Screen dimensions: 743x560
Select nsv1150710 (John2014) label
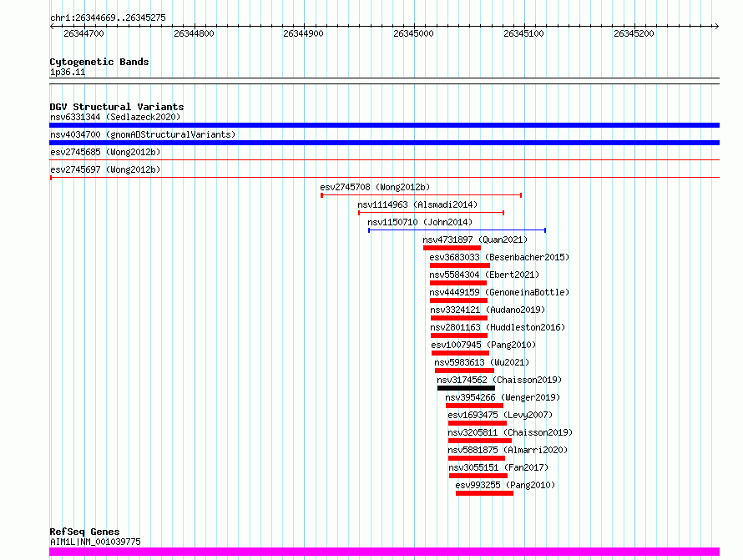point(420,222)
